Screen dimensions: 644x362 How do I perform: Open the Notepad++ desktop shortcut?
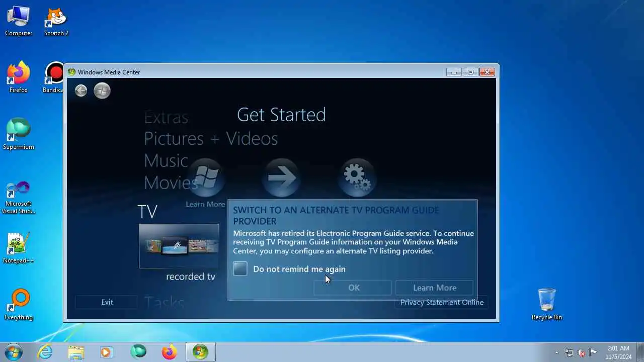pyautogui.click(x=19, y=248)
